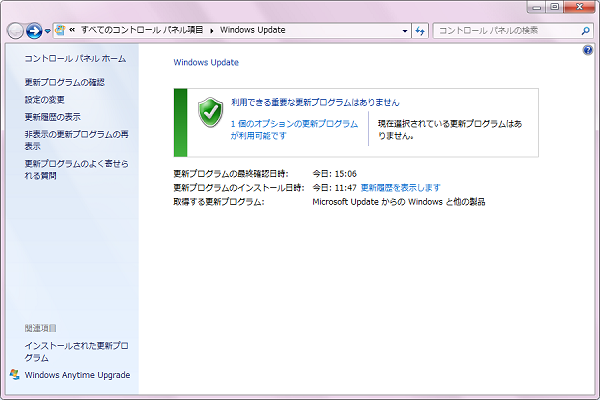Image resolution: width=600 pixels, height=400 pixels.
Task: Expand the « chevron in the address bar
Action: 73,30
